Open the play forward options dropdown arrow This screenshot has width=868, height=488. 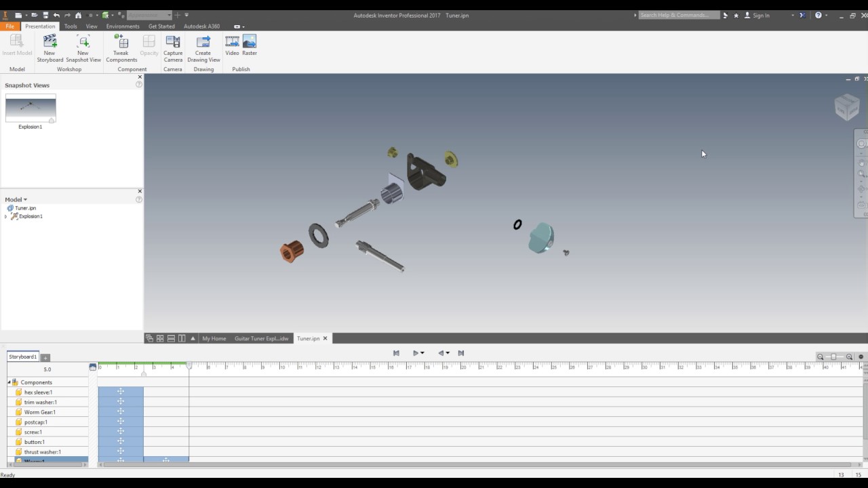[422, 353]
